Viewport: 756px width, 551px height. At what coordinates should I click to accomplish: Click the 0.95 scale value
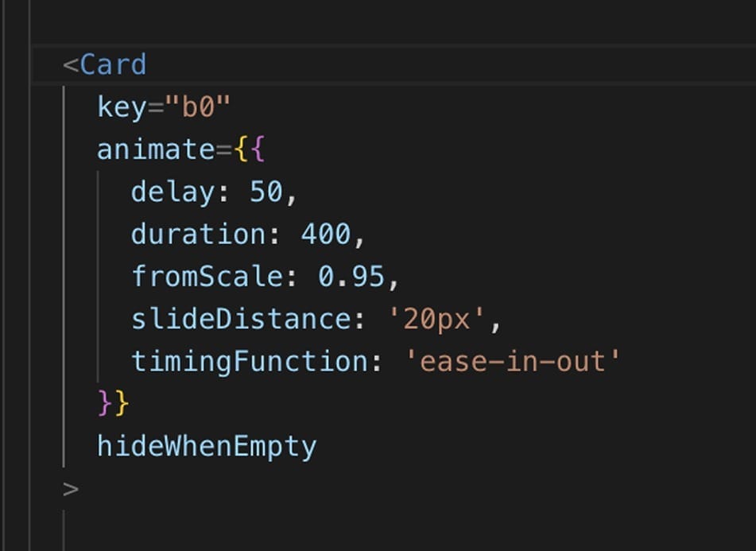351,277
